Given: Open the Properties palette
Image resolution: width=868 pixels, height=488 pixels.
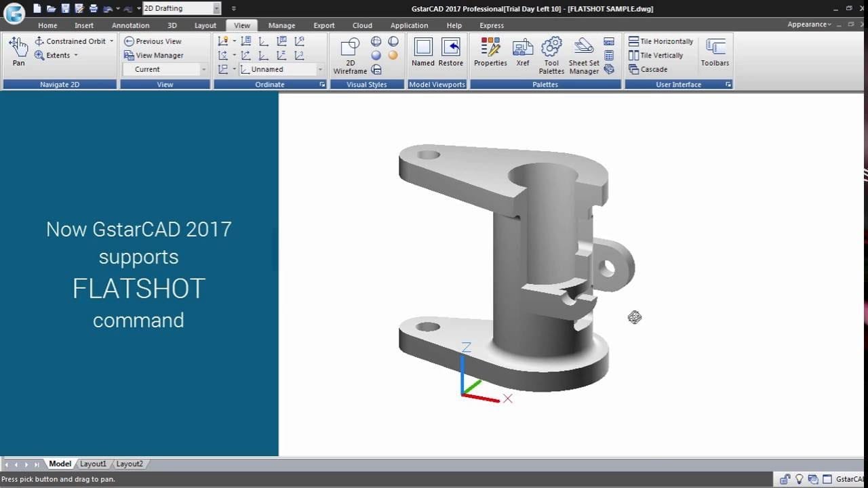Looking at the screenshot, I should 490,52.
